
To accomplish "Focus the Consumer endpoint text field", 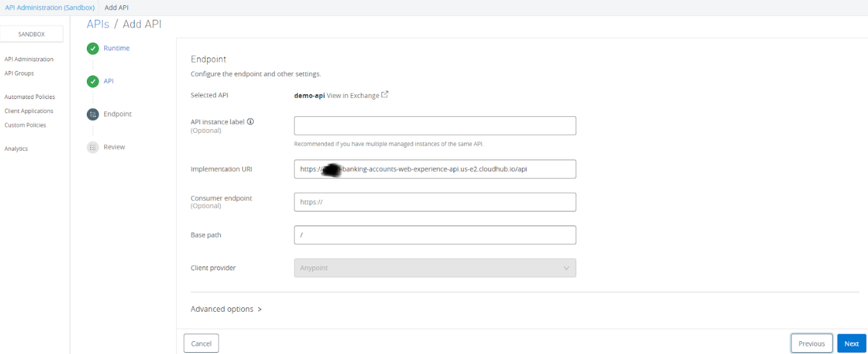I will tap(434, 202).
